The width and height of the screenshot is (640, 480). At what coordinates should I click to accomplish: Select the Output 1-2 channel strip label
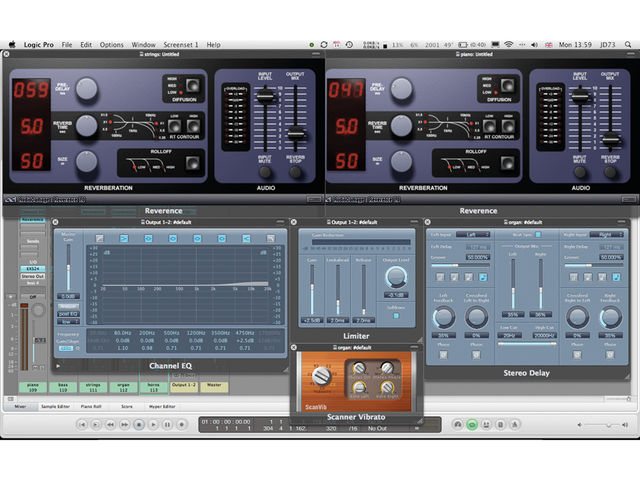pos(184,387)
